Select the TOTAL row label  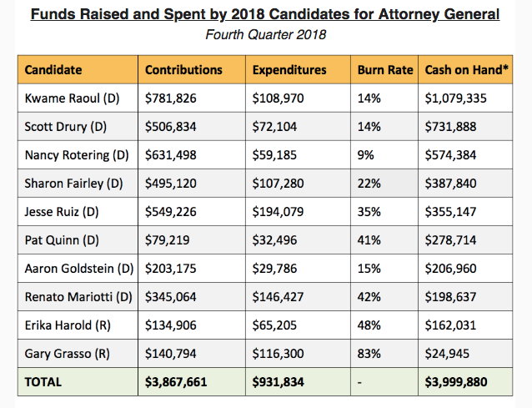click(x=44, y=382)
